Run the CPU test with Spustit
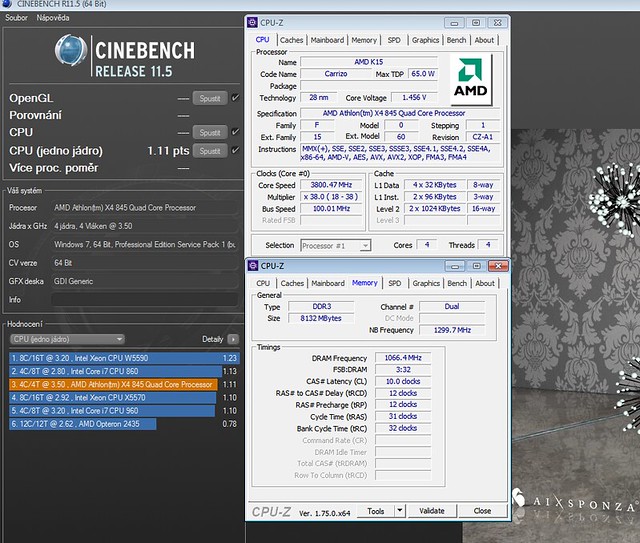This screenshot has height=543, width=640. [210, 133]
